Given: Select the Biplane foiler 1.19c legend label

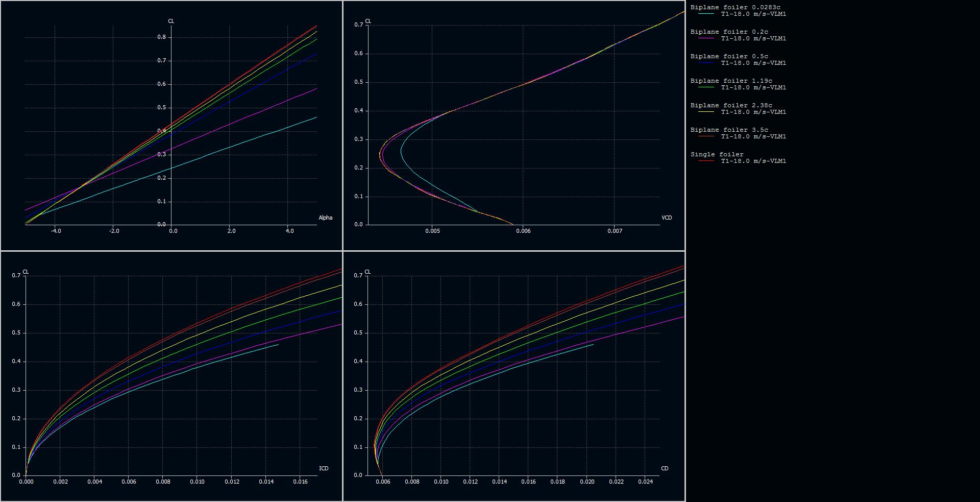Looking at the screenshot, I should click(731, 81).
